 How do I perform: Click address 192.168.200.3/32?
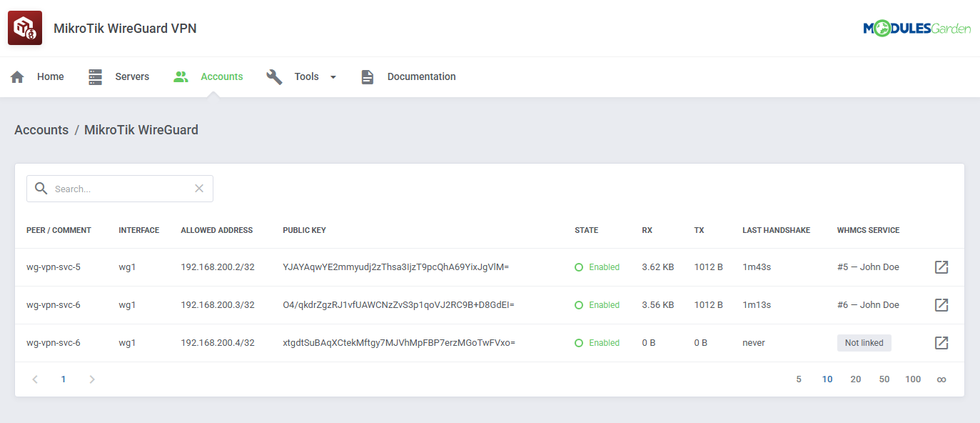pyautogui.click(x=218, y=305)
